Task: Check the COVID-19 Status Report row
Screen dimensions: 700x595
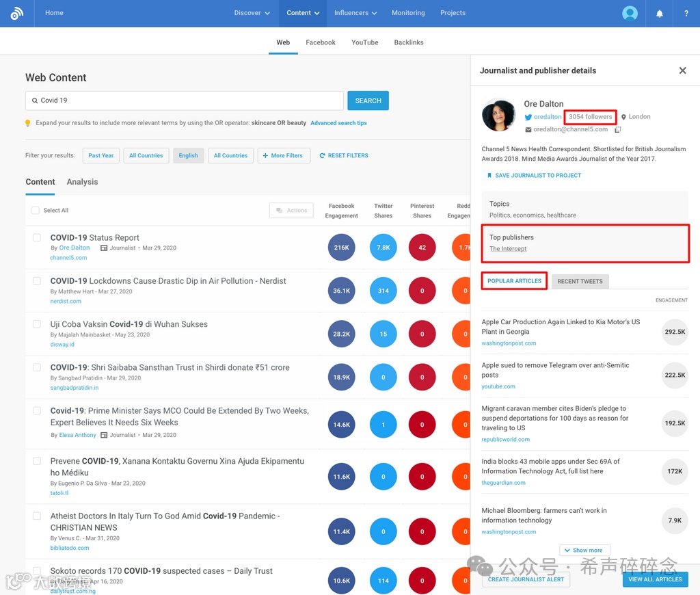Action: point(37,237)
